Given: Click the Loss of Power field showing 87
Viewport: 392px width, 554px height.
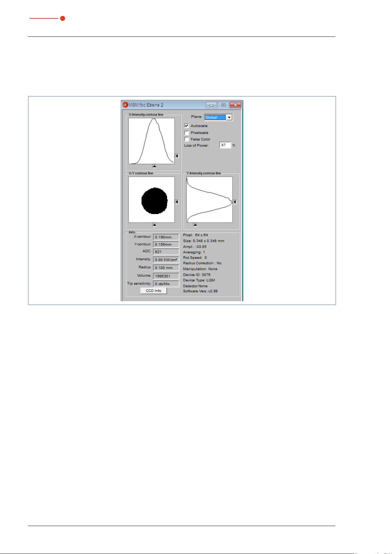Looking at the screenshot, I should click(225, 145).
